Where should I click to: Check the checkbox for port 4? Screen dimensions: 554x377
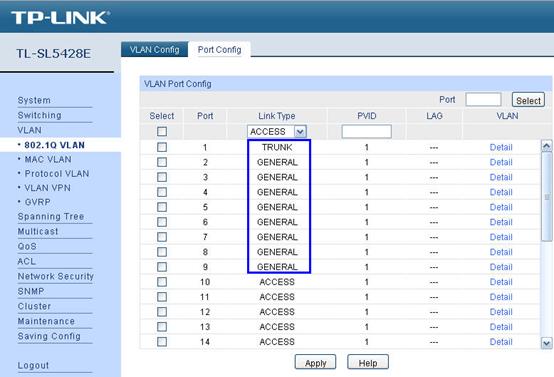162,192
